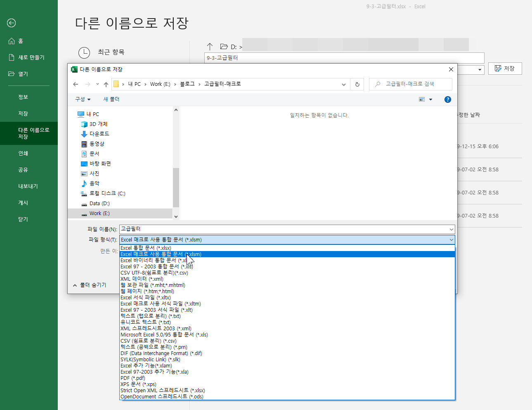Click the up-one-level arrow icon
The height and width of the screenshot is (410, 532).
pos(106,84)
